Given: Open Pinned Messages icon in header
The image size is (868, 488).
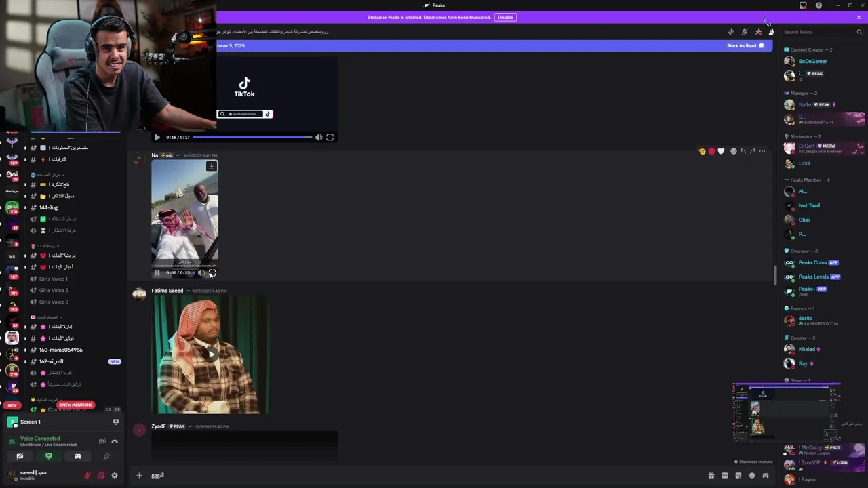Looking at the screenshot, I should pyautogui.click(x=758, y=32).
